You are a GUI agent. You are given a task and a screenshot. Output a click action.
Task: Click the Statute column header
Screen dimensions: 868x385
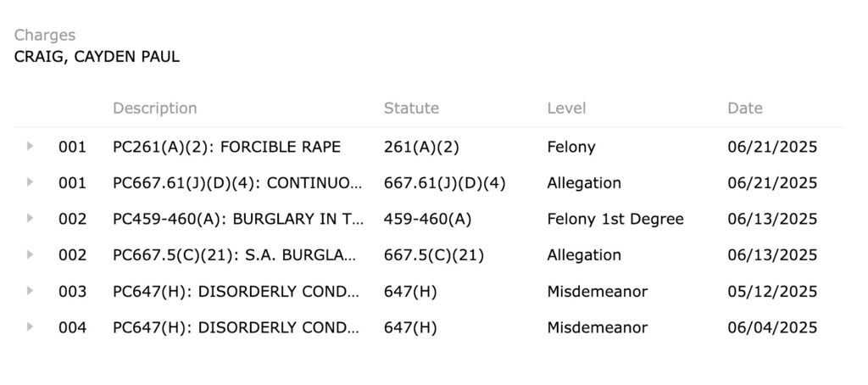[x=411, y=109]
